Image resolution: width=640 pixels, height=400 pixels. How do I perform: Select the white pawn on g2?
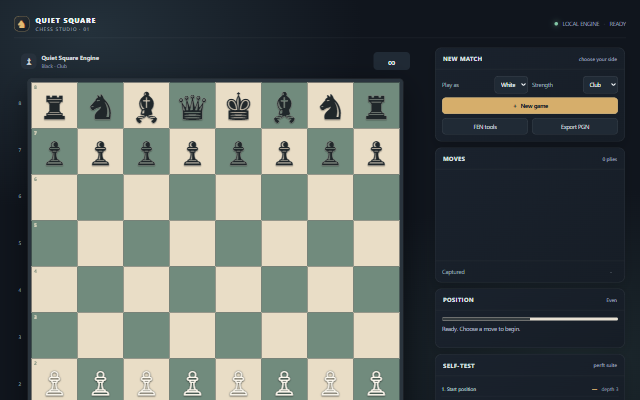[x=330, y=383]
